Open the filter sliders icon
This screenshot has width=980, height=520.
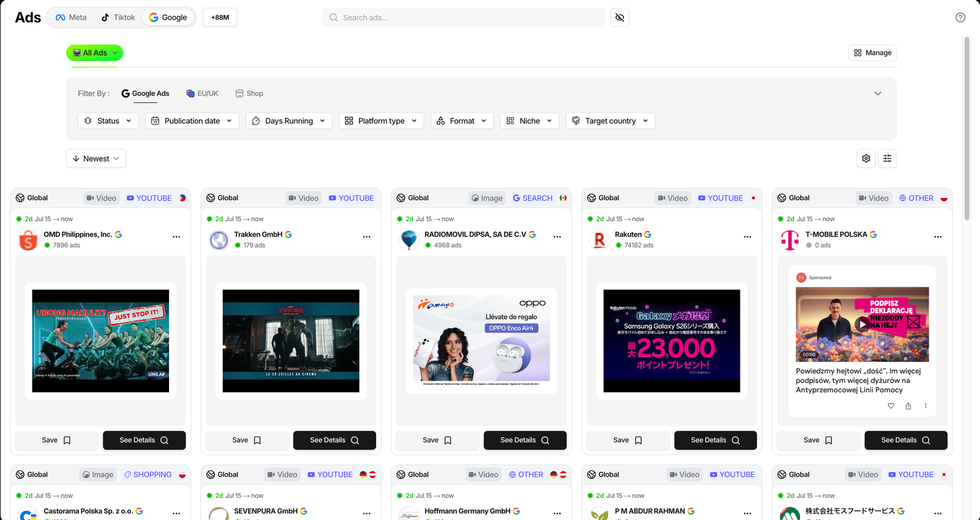coord(888,159)
